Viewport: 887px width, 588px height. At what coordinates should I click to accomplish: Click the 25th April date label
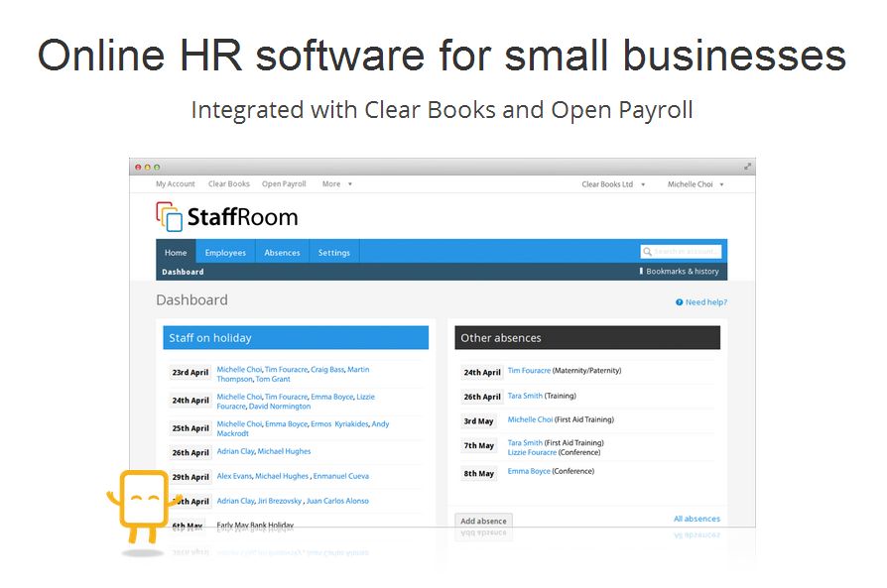190,428
